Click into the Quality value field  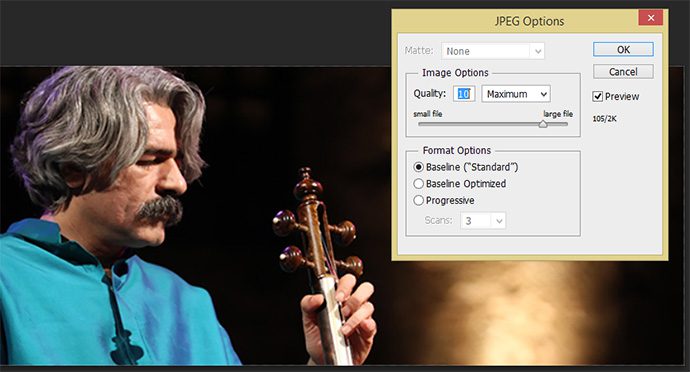click(x=464, y=94)
